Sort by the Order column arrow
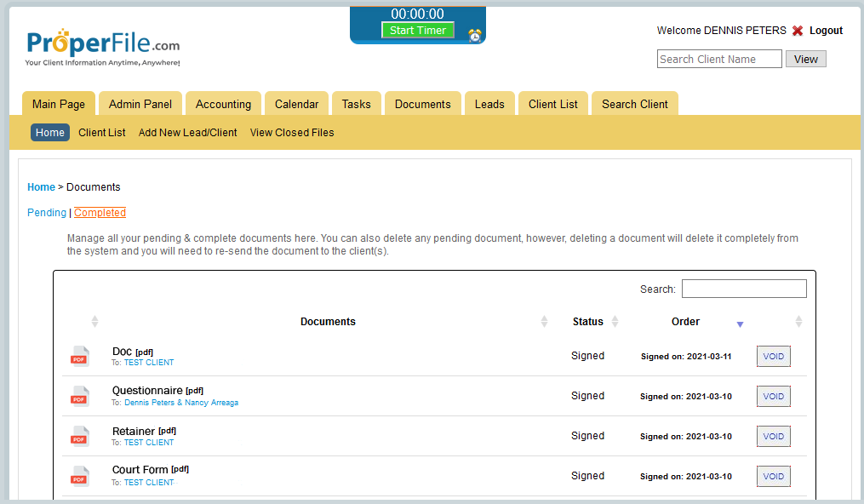The image size is (864, 504). tap(740, 324)
